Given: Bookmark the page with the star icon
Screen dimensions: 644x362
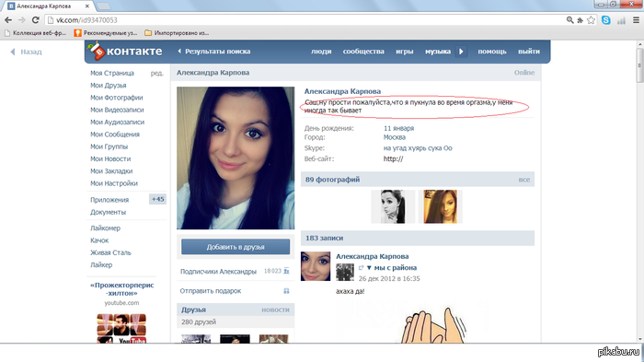Looking at the screenshot, I should (x=591, y=19).
